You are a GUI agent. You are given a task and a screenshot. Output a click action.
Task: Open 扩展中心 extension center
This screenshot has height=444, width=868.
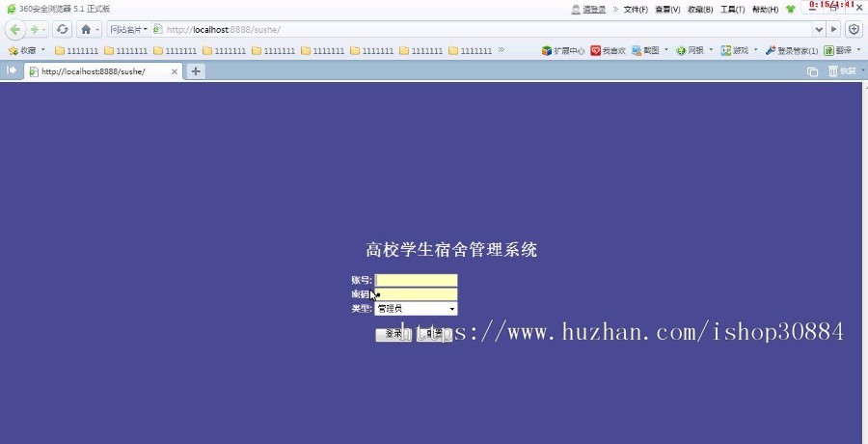coord(563,50)
